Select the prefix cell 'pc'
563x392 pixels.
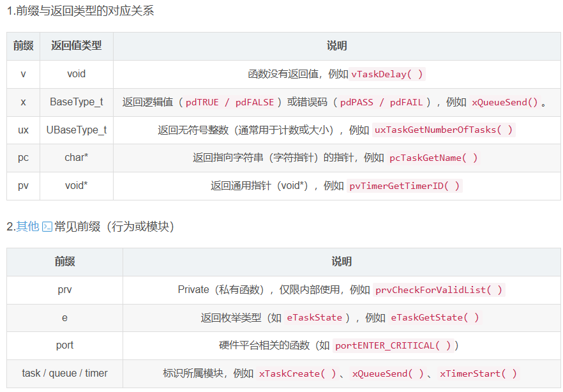(24, 158)
